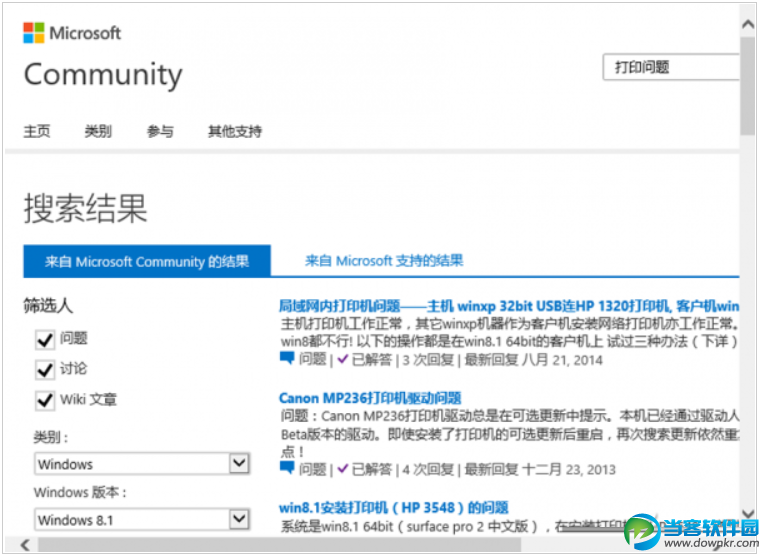The height and width of the screenshot is (557, 760).
Task: Click the vertical scrollbar thumb
Action: coord(748,86)
